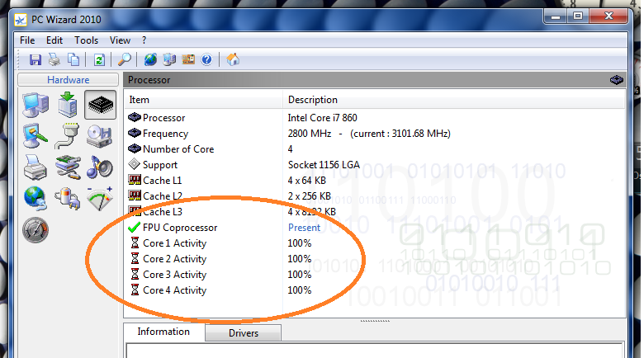Select the Multimedia speaker-and-note icon

pos(99,167)
